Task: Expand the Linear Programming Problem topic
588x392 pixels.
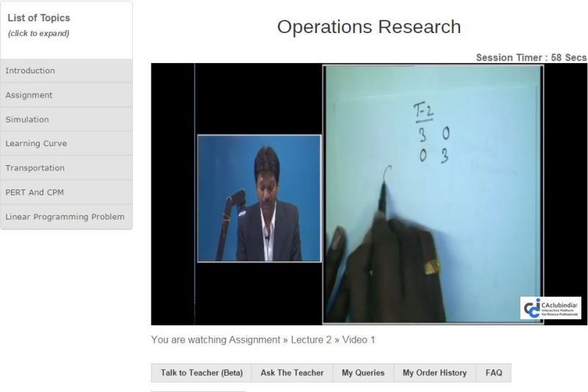Action: click(x=65, y=217)
